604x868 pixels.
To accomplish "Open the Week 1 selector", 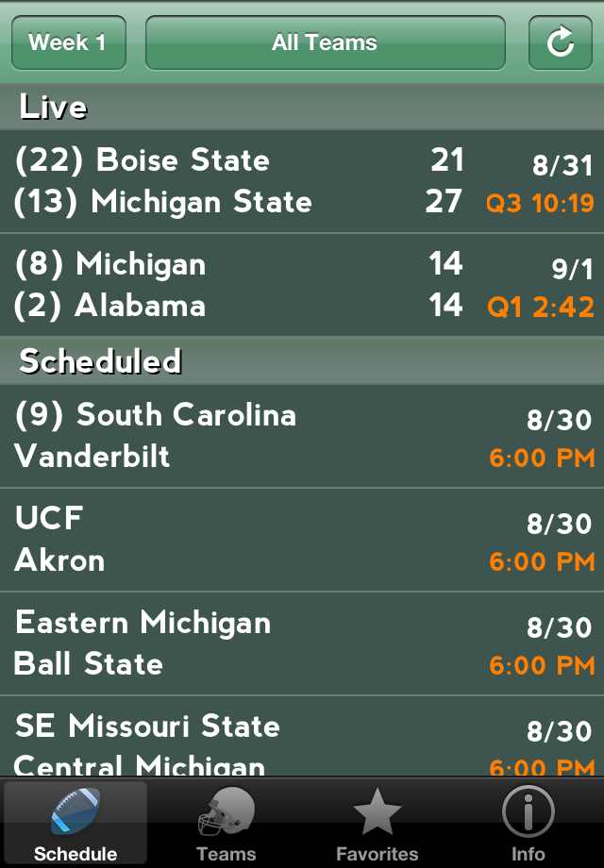I will click(x=69, y=42).
